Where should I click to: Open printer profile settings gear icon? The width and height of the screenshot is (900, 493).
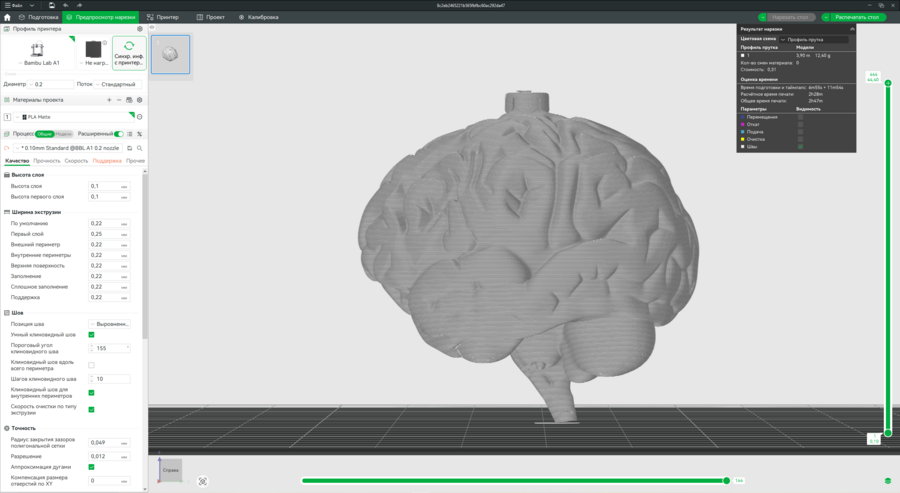[139, 29]
